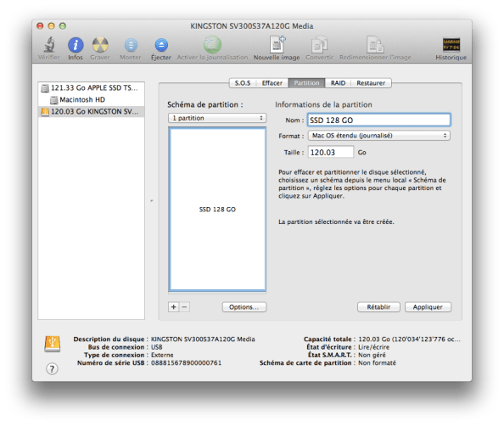Click the 'Lire/écrire' write status value
504x426 pixels.
(374, 347)
